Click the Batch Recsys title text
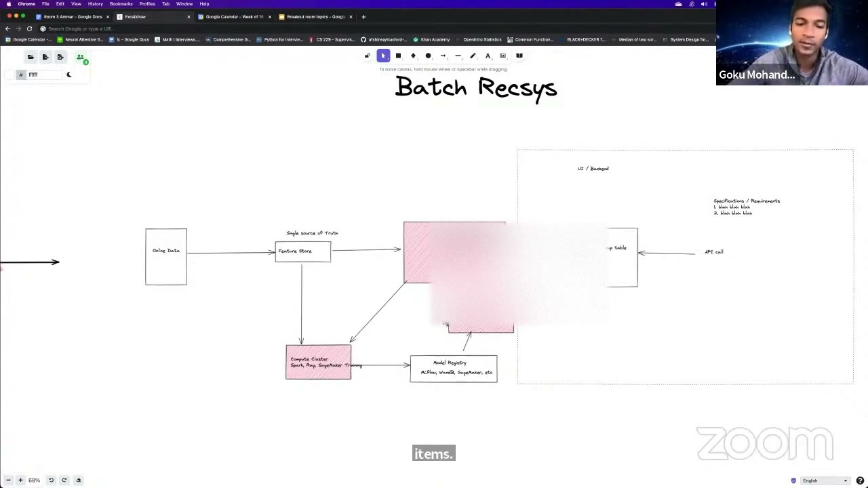The image size is (868, 488). [476, 88]
